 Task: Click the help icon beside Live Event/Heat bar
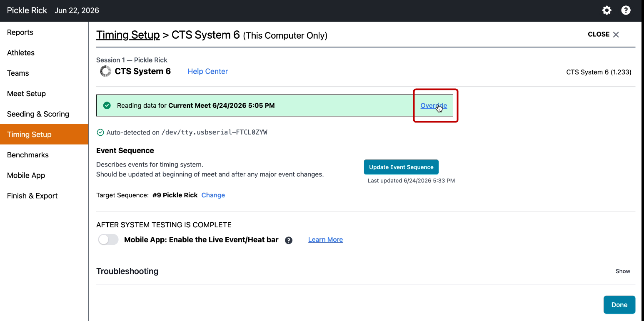pos(288,240)
